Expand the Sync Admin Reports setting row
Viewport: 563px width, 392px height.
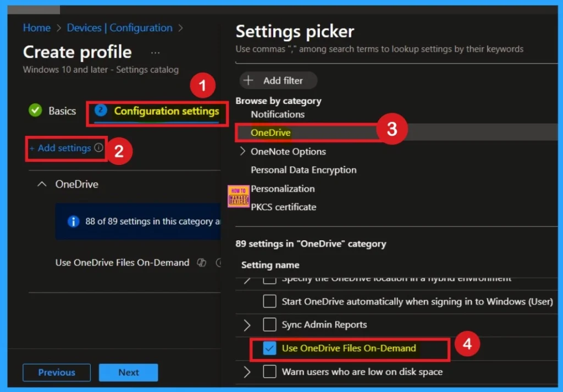(x=247, y=325)
